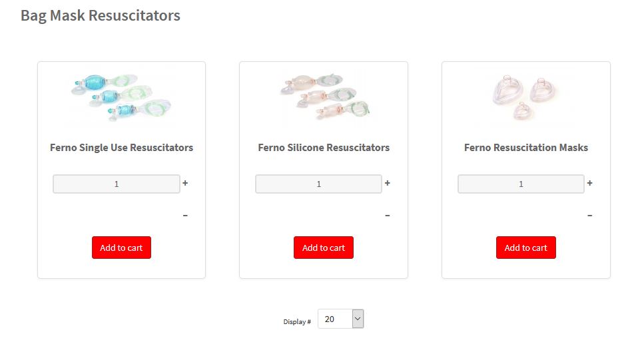Screen dimensions: 644x354
Task: Decrease quantity for Ferno Single Use Resuscitators
Action: (185, 216)
